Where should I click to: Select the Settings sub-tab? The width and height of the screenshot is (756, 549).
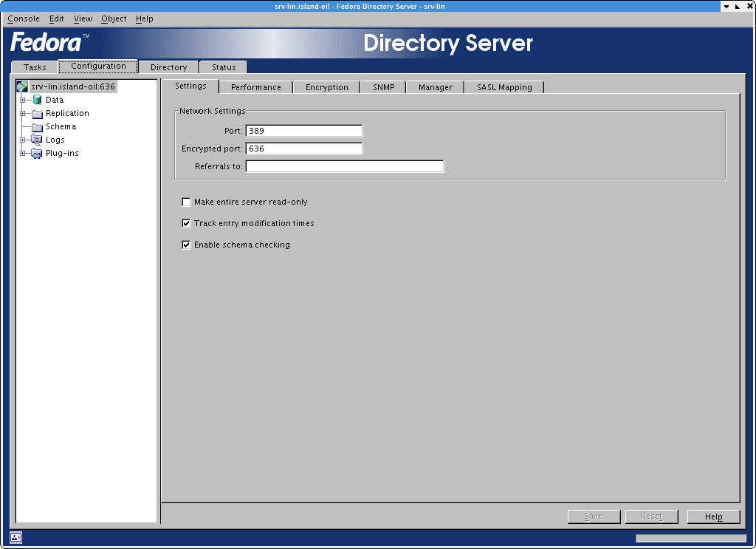click(x=190, y=86)
